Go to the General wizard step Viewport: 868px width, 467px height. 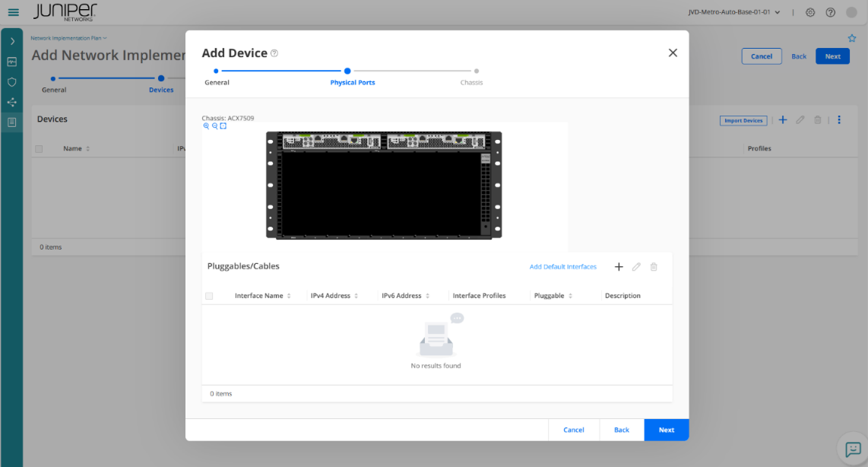[217, 71]
